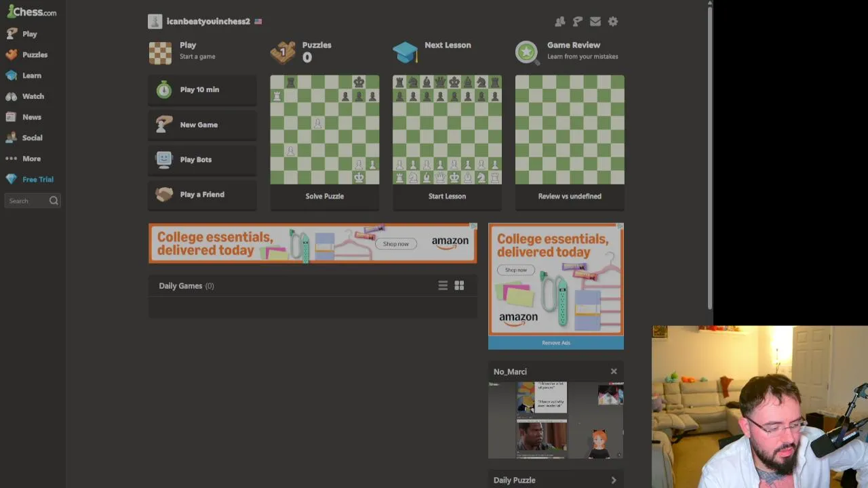Click Shop now in the horizontal Amazon banner

tap(396, 244)
